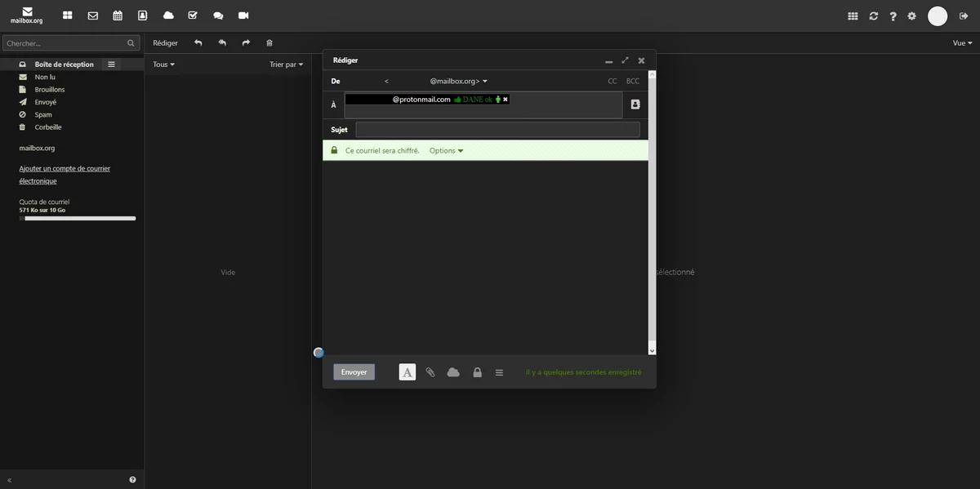
Task: Open the app launcher grid icon
Action: point(853,16)
